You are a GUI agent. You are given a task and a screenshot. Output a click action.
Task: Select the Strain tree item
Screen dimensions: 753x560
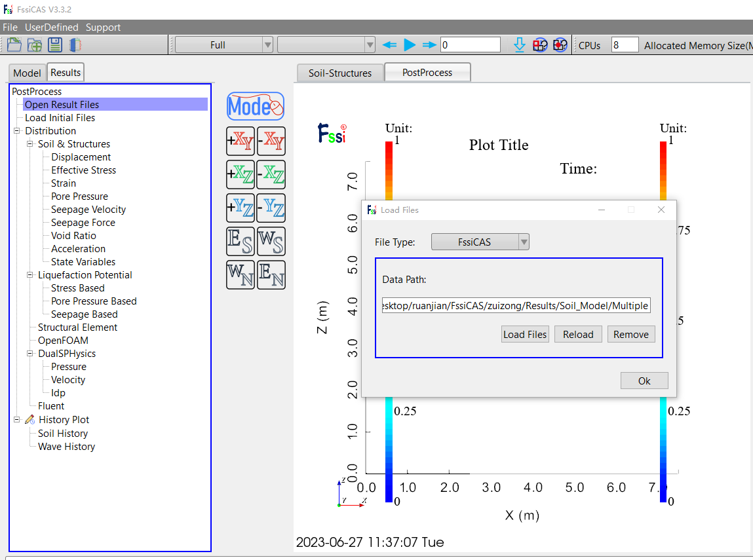[64, 183]
